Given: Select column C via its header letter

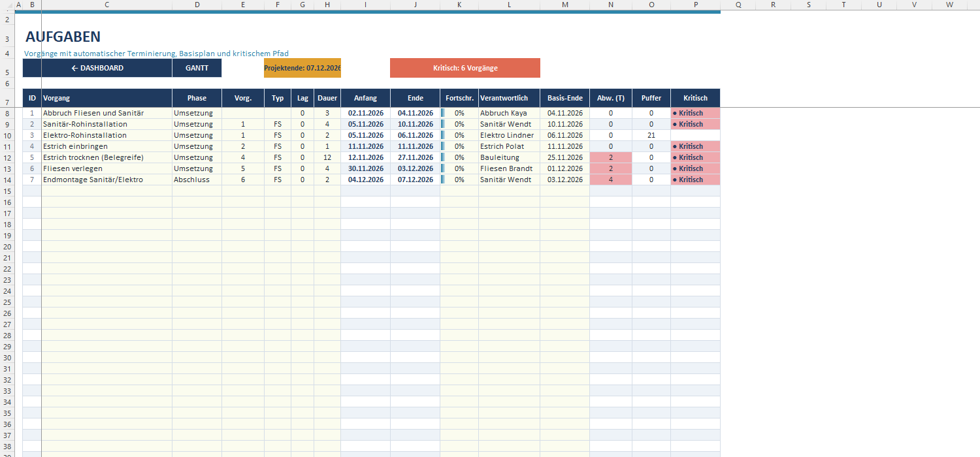Looking at the screenshot, I should [x=106, y=5].
